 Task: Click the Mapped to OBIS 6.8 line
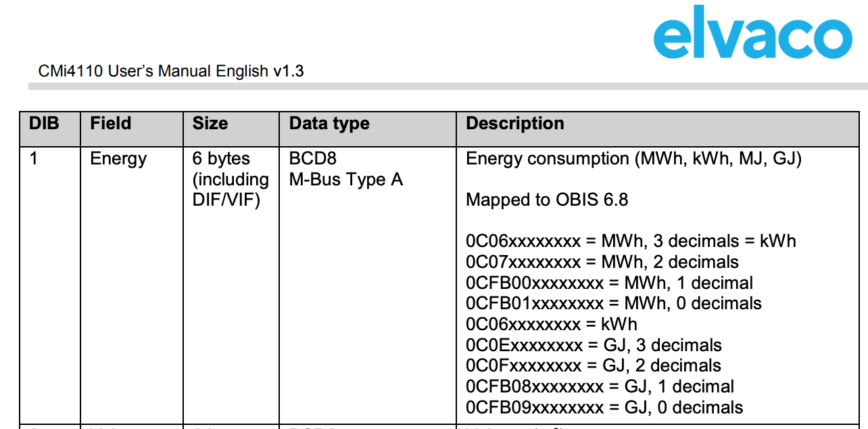tap(548, 200)
